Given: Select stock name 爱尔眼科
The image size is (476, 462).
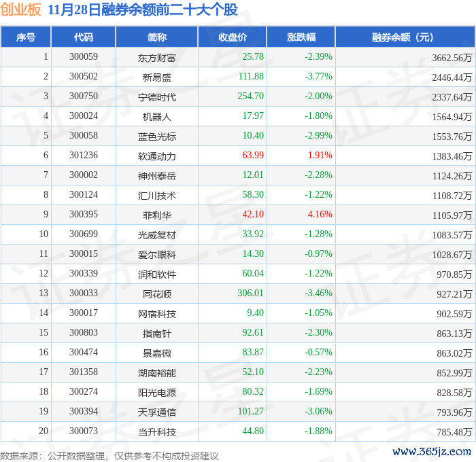Looking at the screenshot, I should click(x=157, y=255).
